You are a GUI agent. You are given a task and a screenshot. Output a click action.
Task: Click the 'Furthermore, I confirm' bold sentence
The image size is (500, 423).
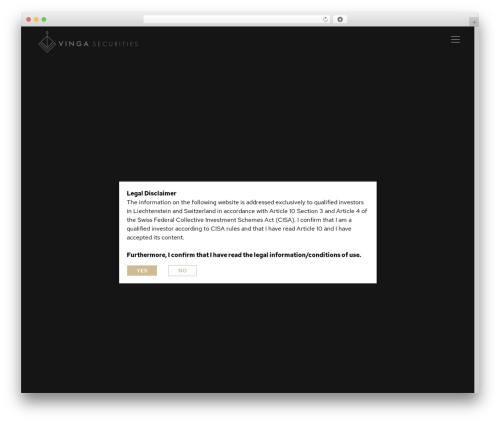pos(244,255)
